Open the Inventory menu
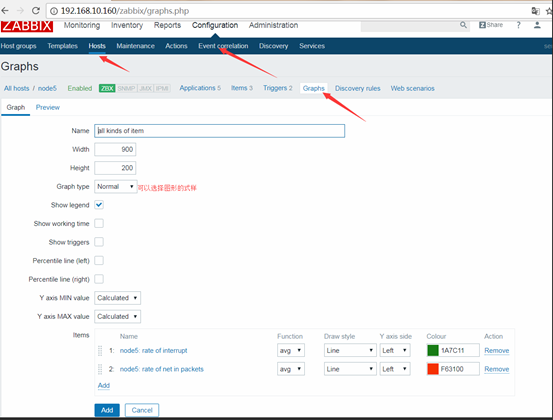The width and height of the screenshot is (553, 420). point(127,25)
